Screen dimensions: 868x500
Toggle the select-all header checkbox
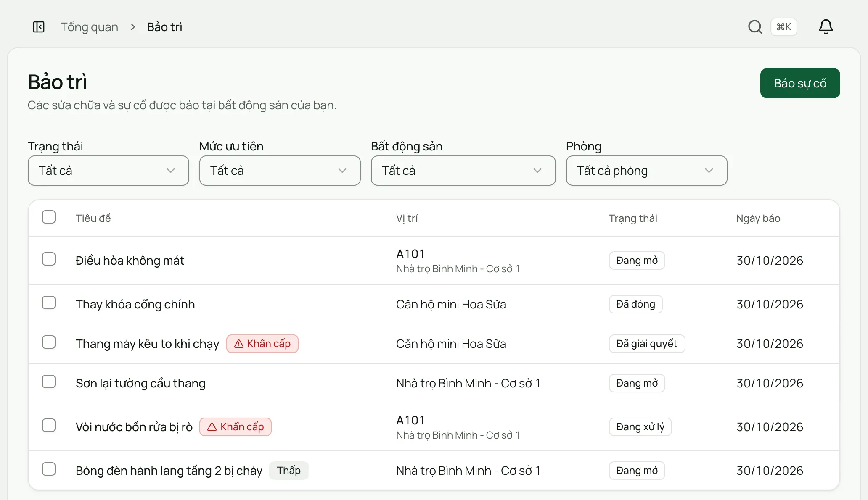[49, 217]
